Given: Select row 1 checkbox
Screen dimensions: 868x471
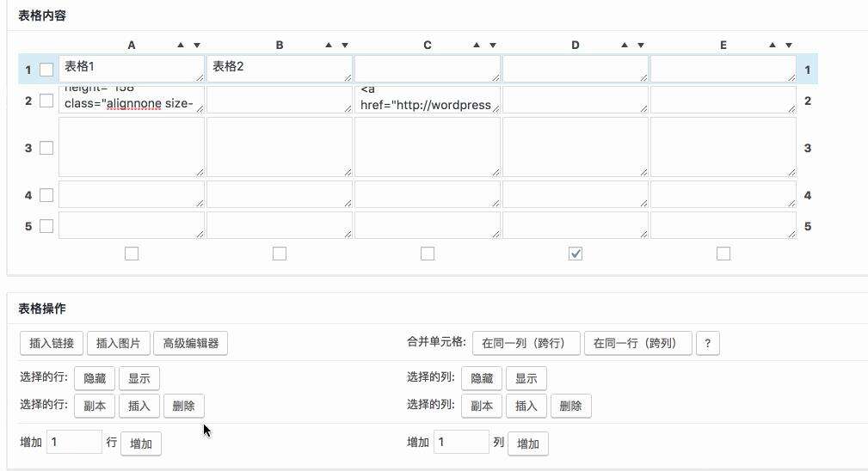Looking at the screenshot, I should [46, 70].
